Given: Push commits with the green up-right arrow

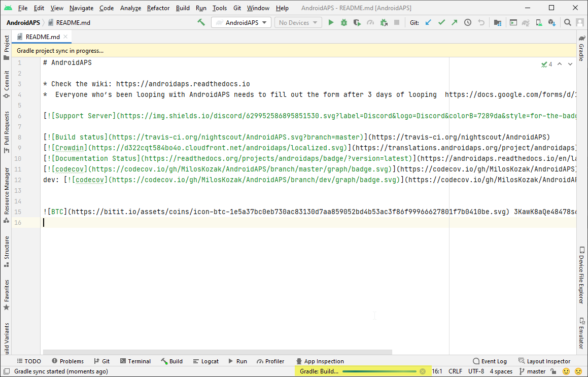Looking at the screenshot, I should pyautogui.click(x=455, y=22).
